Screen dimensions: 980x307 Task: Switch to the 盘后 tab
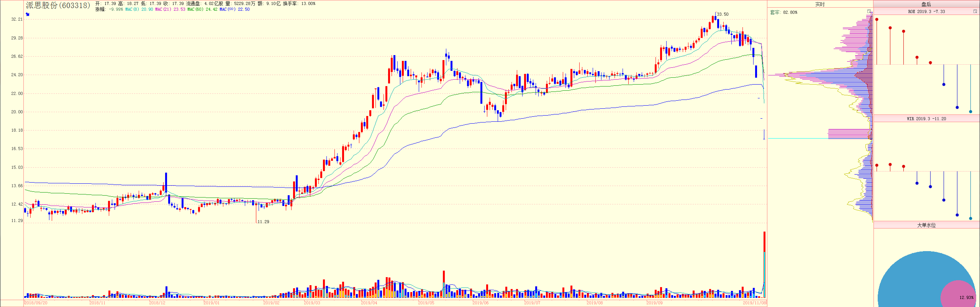point(926,4)
